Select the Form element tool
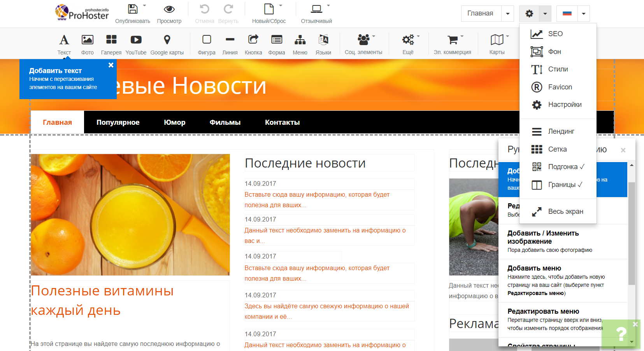 [277, 40]
